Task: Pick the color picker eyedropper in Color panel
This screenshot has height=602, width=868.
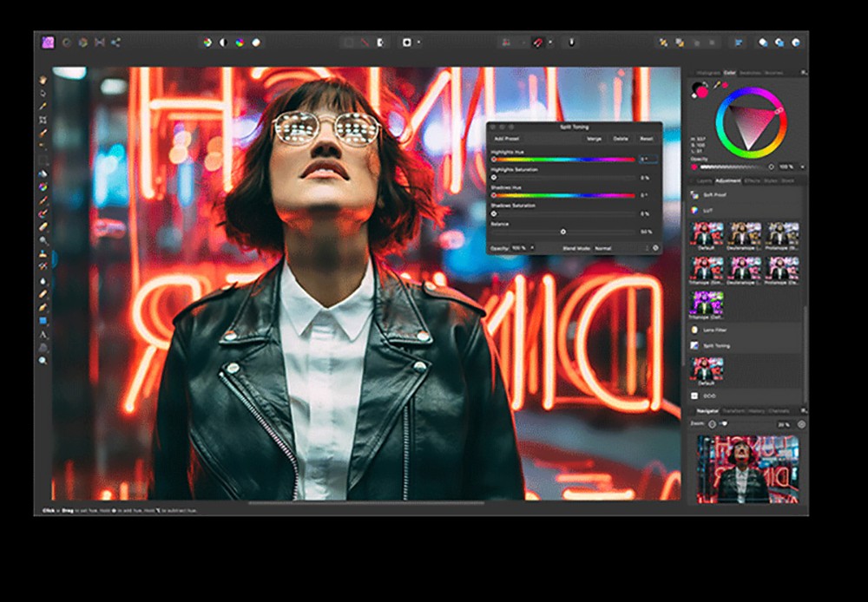Action: tap(717, 85)
